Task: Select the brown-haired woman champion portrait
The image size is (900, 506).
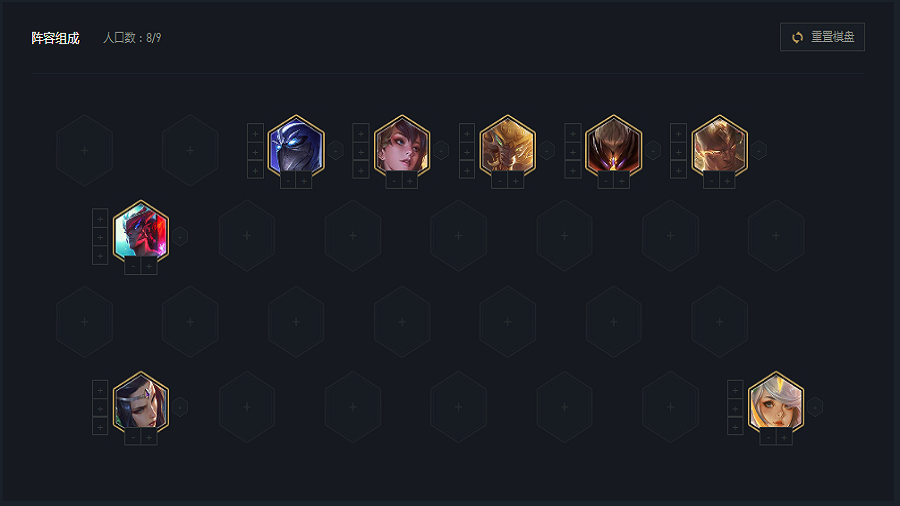Action: 401,146
